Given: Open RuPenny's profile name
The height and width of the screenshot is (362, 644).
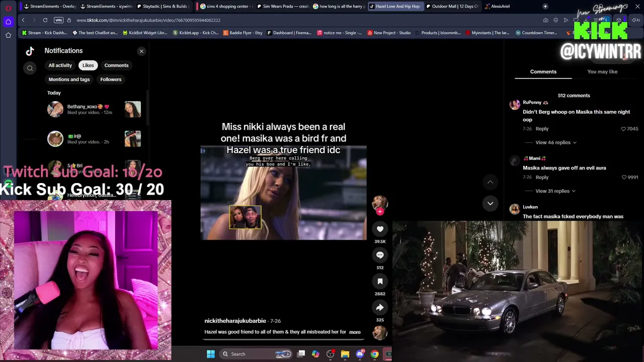Looking at the screenshot, I should (x=532, y=103).
